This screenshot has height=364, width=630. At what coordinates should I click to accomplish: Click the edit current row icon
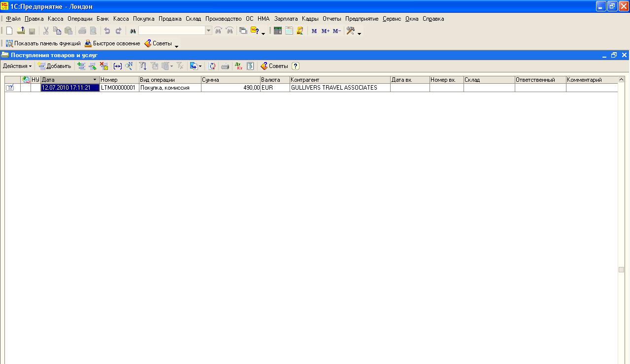tap(92, 66)
